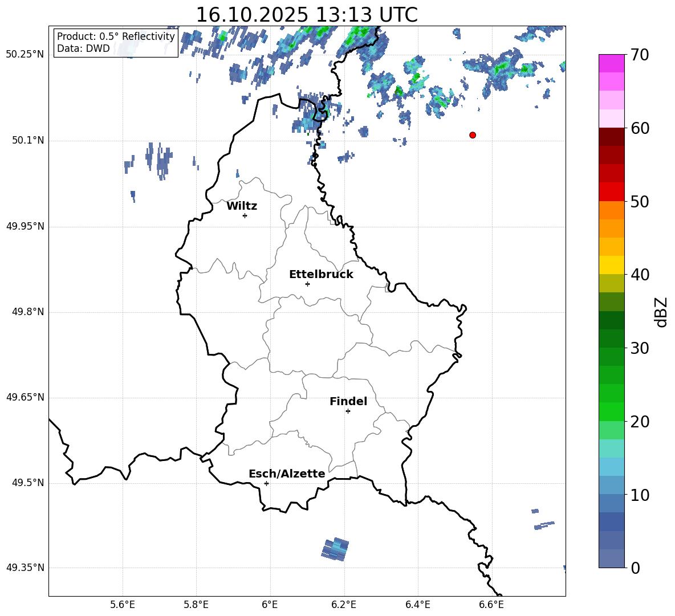Viewport: 675px width, 616px height.
Task: Click the dBZ colorbar label
Action: [661, 312]
